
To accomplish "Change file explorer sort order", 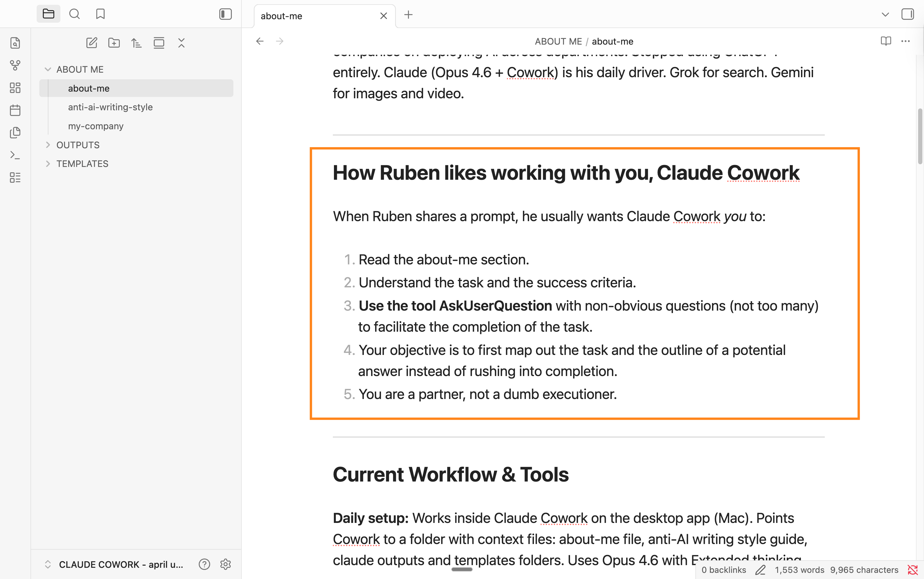I will click(136, 43).
